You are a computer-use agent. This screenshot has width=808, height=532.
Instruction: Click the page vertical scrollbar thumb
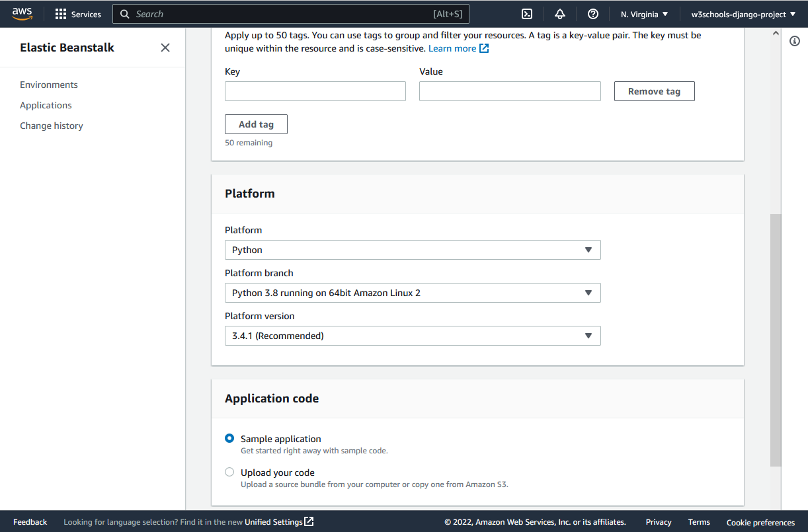pyautogui.click(x=776, y=340)
